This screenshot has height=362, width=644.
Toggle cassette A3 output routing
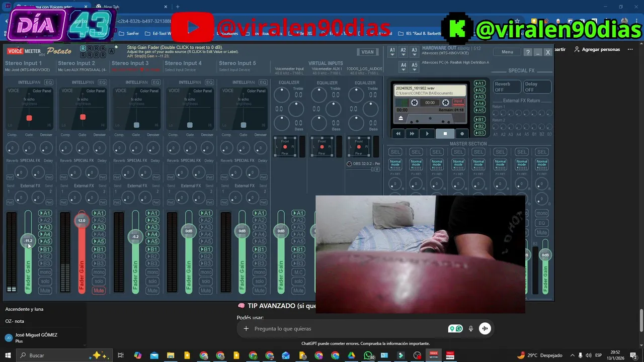click(x=480, y=97)
